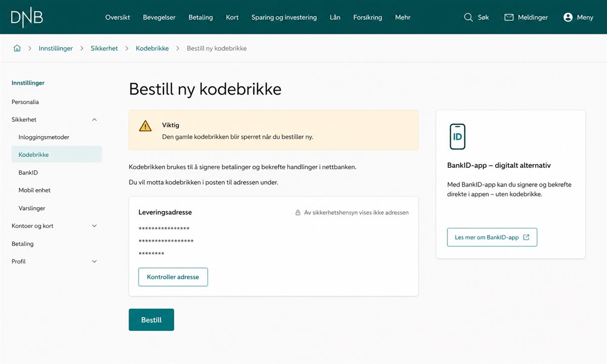Click the lock icon beside address notice
The height and width of the screenshot is (364, 607).
pos(298,213)
